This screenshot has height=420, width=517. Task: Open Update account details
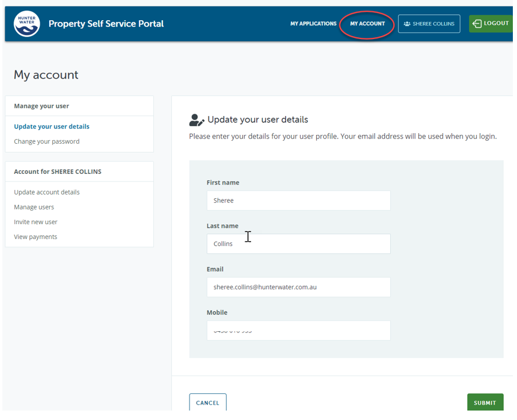(x=46, y=192)
